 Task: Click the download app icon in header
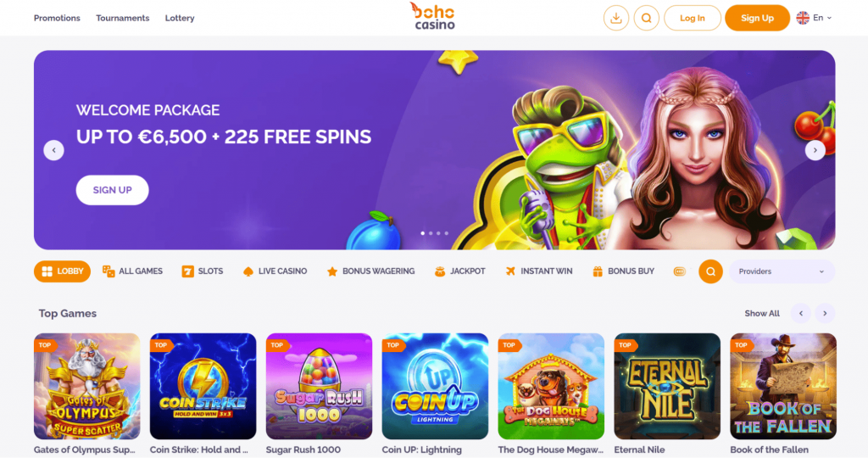615,19
